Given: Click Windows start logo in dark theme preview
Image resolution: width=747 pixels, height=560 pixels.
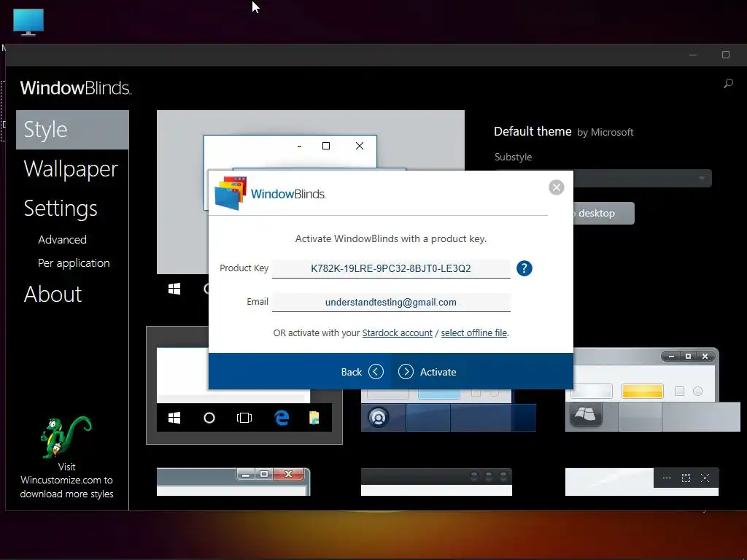Looking at the screenshot, I should (174, 418).
